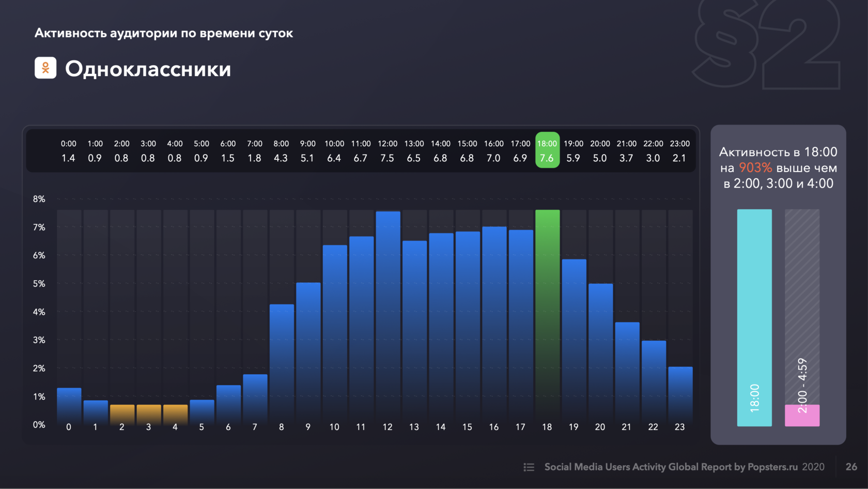
Task: Click the orange bar for hour 3
Action: 149,415
